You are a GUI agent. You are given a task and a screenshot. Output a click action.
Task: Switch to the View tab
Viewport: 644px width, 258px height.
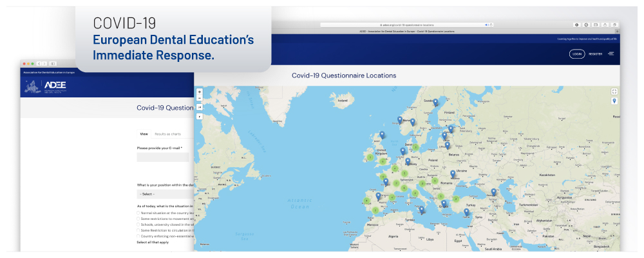[144, 134]
